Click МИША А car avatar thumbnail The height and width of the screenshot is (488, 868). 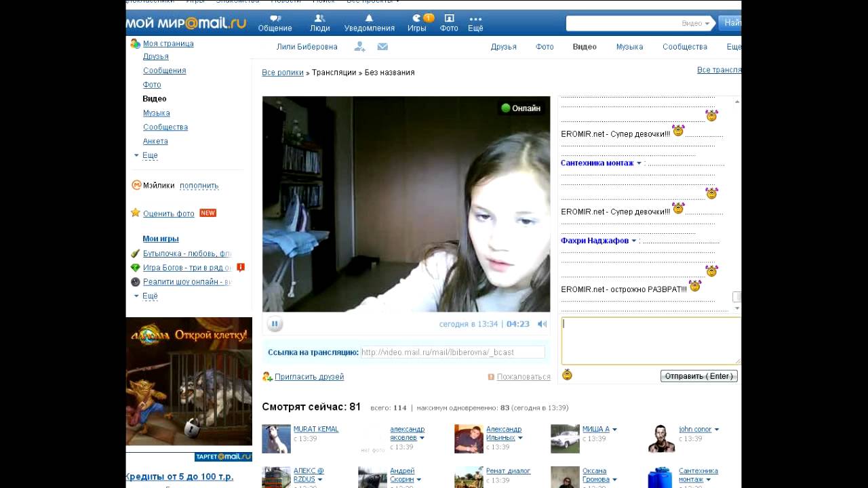[565, 439]
